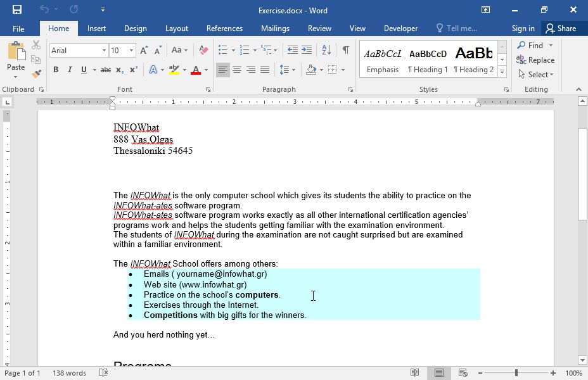The width and height of the screenshot is (588, 380).
Task: Open Ribbon Display Options
Action: coord(485,9)
